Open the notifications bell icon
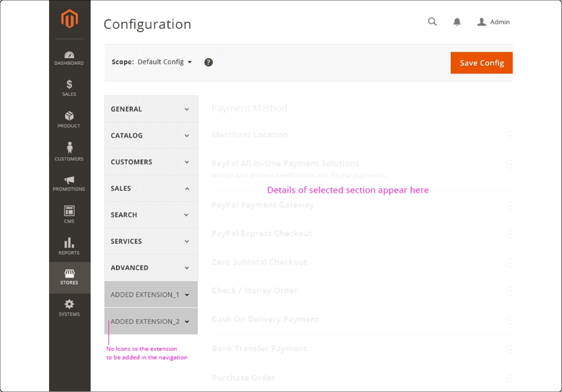The image size is (562, 392). pyautogui.click(x=457, y=22)
